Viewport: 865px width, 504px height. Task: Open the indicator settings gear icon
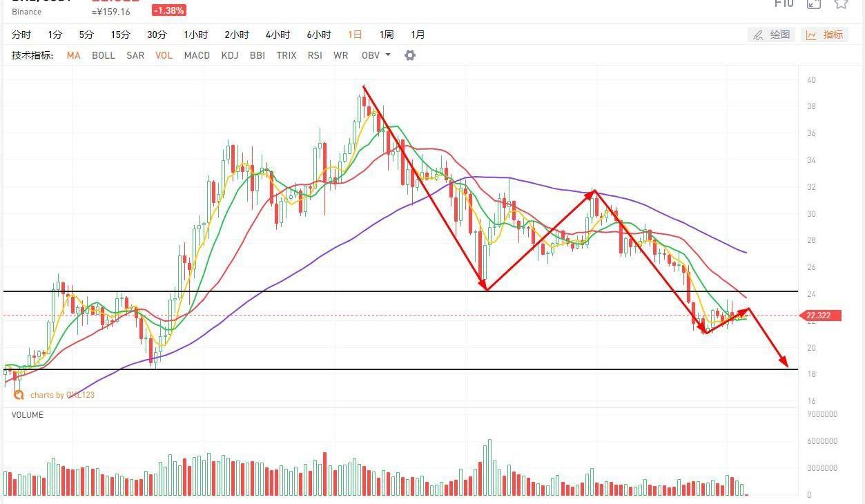click(410, 55)
